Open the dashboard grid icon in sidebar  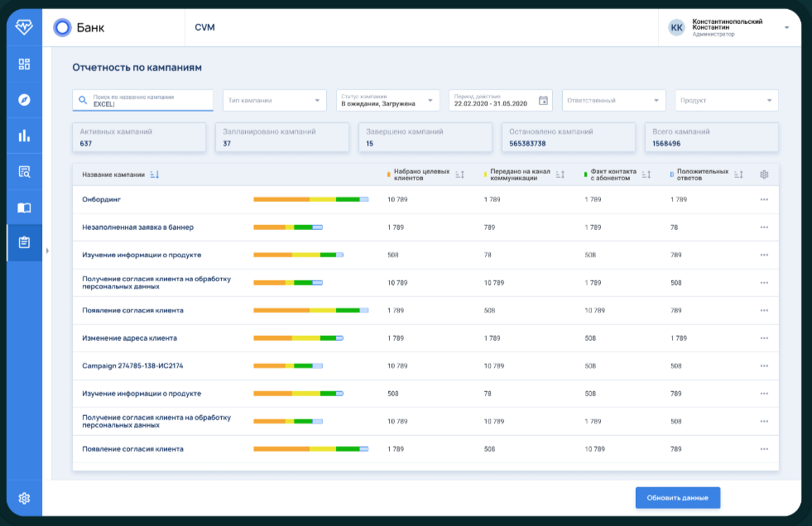point(24,64)
